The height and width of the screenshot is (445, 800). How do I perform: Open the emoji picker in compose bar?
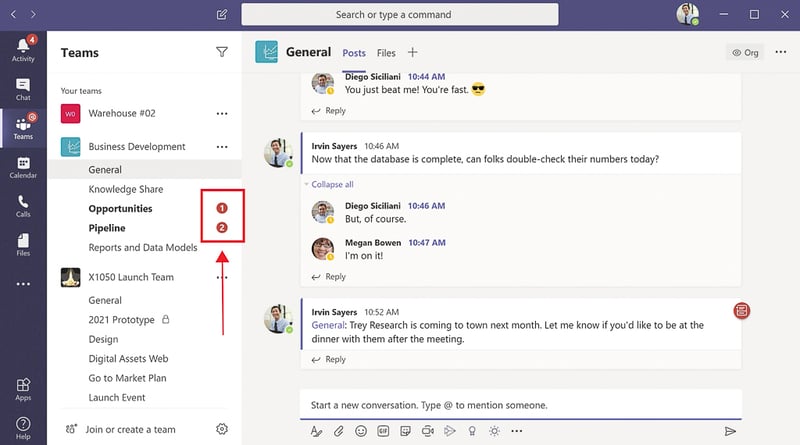361,431
